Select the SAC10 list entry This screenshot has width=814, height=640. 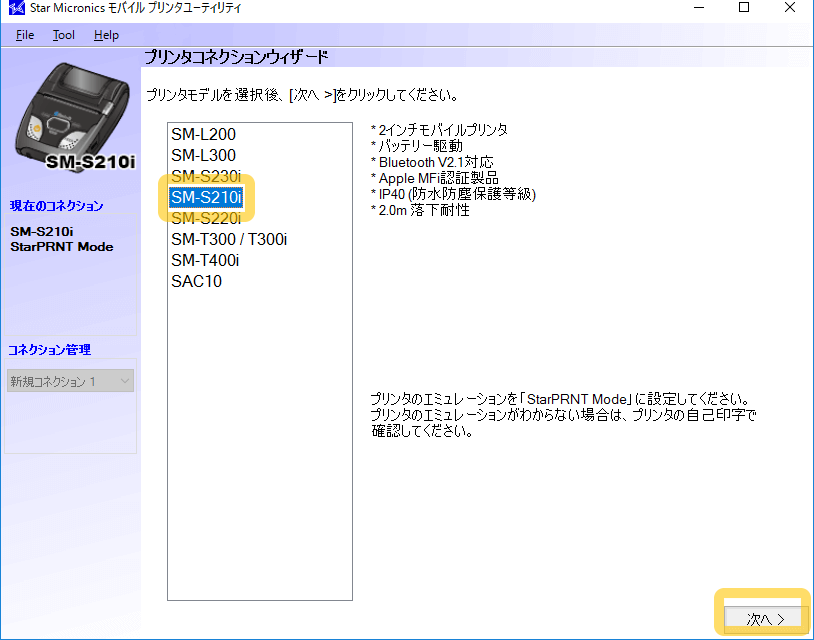tap(196, 281)
